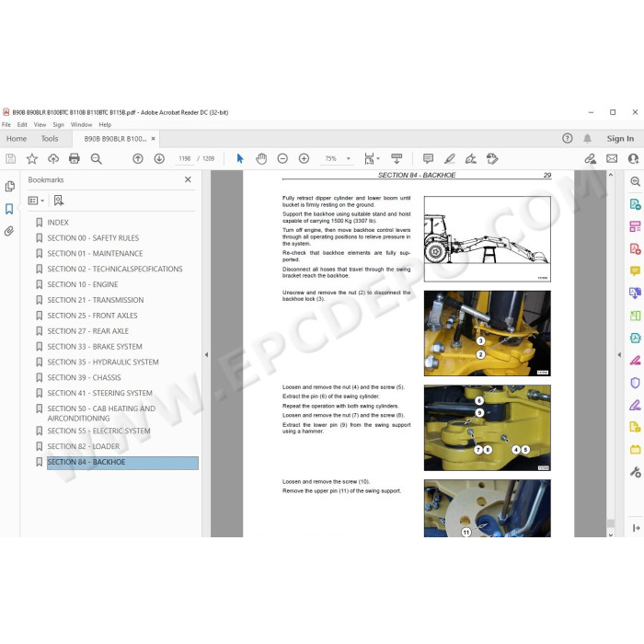
Task: Jump to SECTION 00 - SAFETY RULES
Action: pos(93,238)
